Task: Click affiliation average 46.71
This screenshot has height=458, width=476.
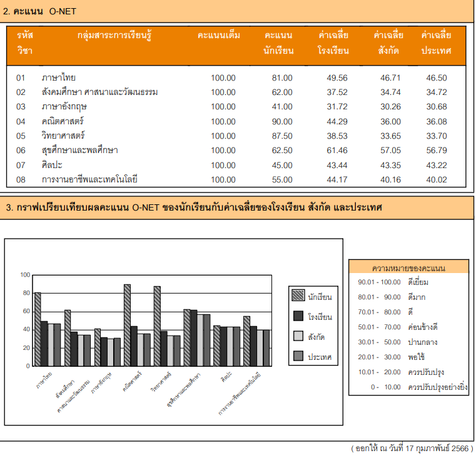Action: point(390,78)
